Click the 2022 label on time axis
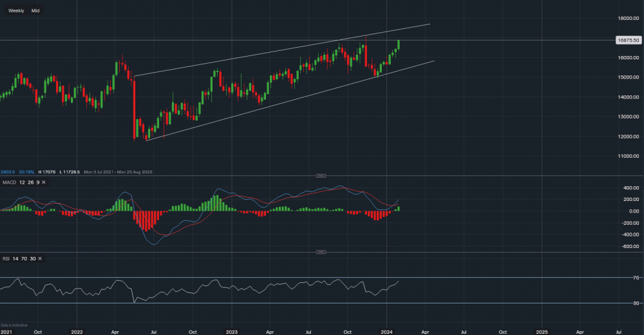644x335 pixels. (x=77, y=331)
